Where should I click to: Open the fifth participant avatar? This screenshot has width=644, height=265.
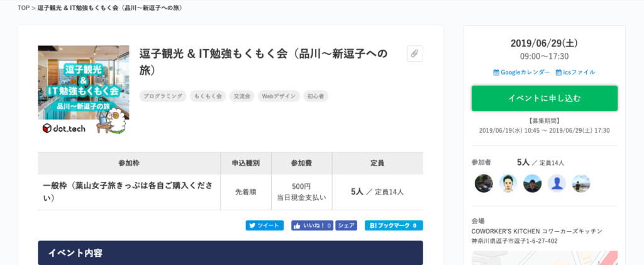point(581,183)
